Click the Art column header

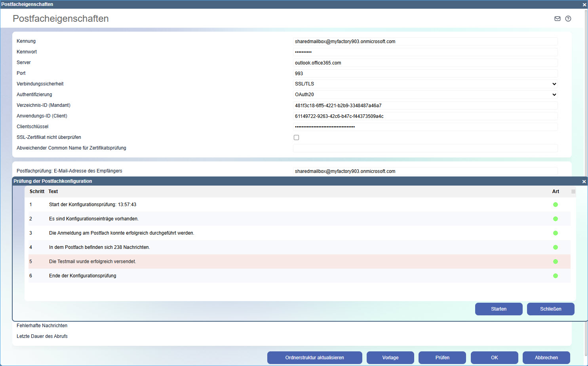556,192
